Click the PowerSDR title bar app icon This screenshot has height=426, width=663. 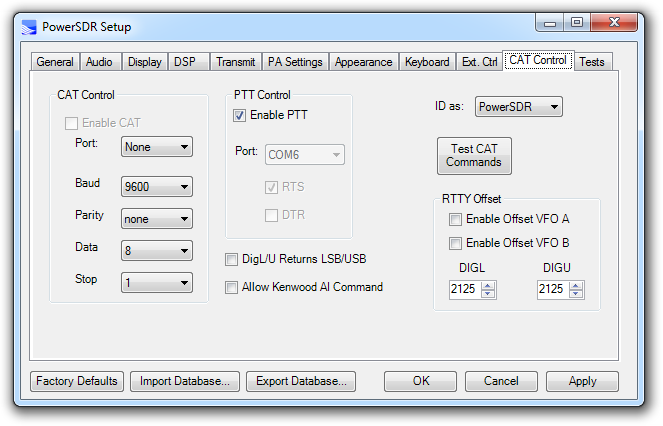(29, 27)
